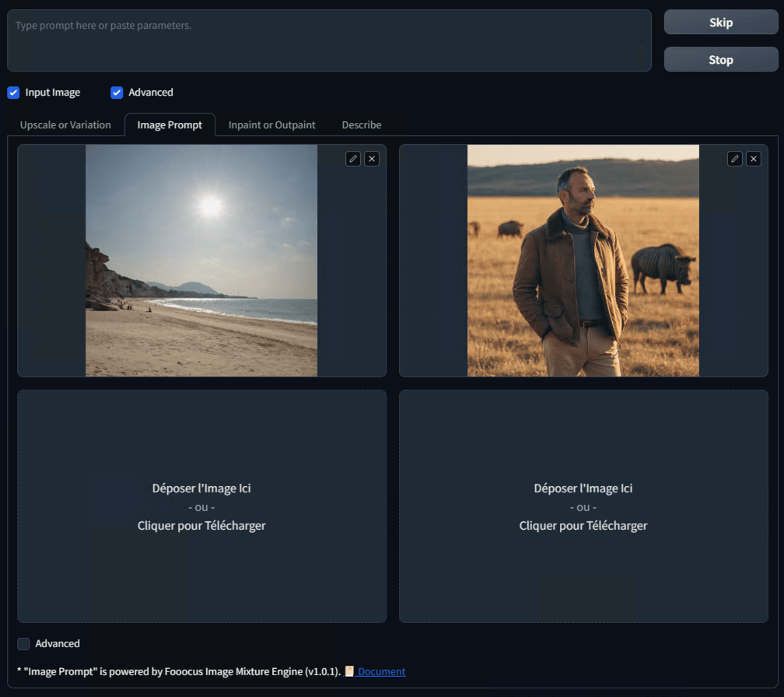Click the lower-right Déposer l'Image Ici upload area
The height and width of the screenshot is (697, 784).
[x=583, y=506]
